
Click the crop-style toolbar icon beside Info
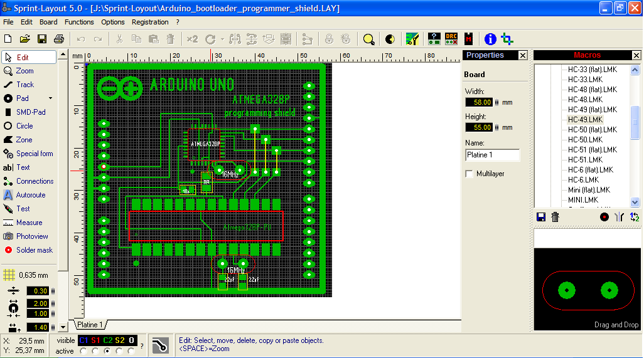point(507,39)
